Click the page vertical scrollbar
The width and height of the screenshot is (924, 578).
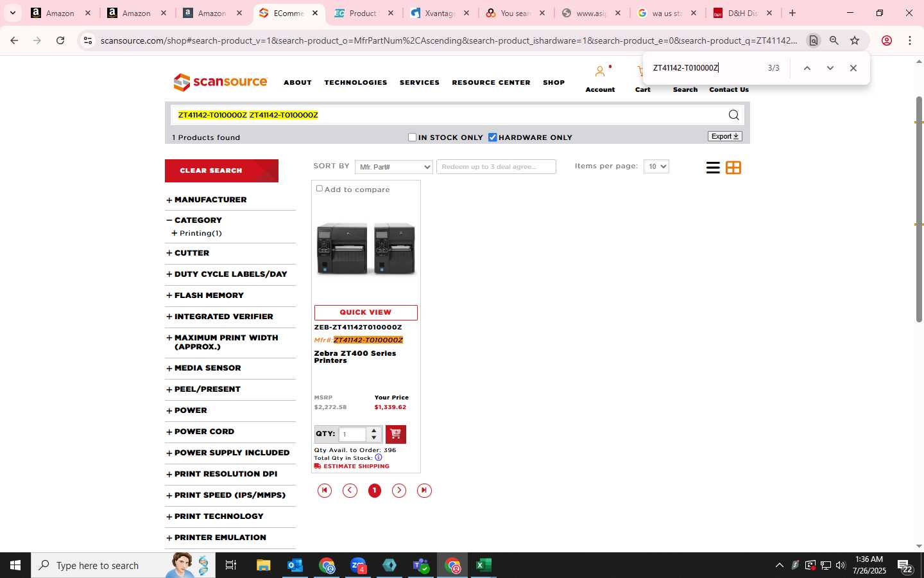click(919, 209)
